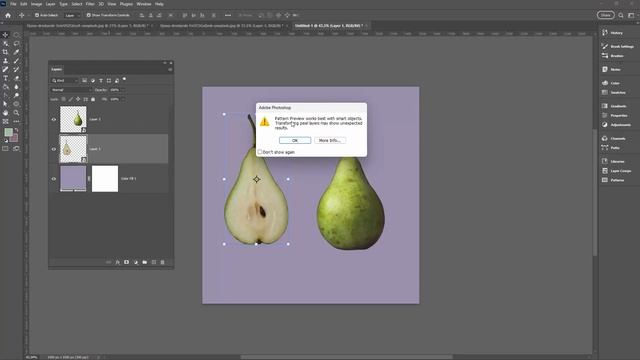
Task: Click the white layer mask thumbnail
Action: pos(105,178)
